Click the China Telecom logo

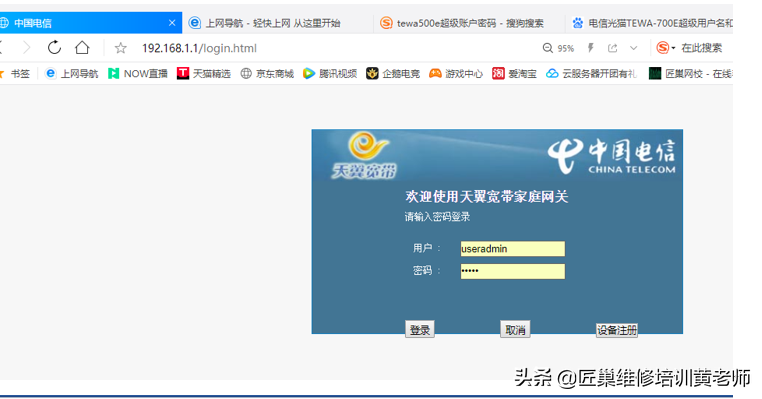tap(611, 156)
